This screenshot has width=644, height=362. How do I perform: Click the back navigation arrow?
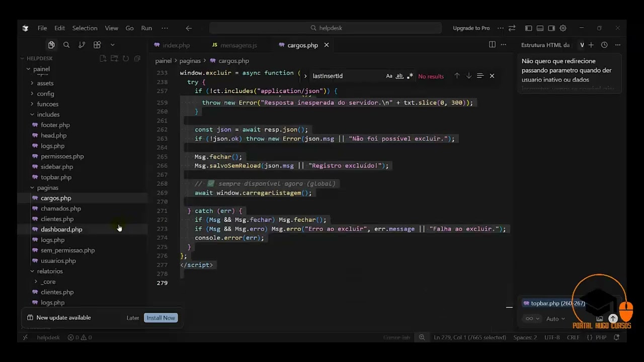pos(189,28)
